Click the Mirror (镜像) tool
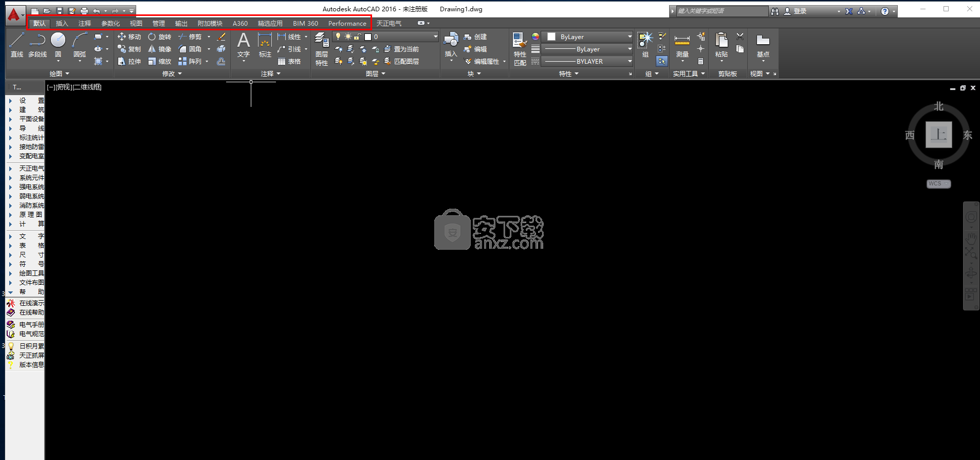 (159, 49)
